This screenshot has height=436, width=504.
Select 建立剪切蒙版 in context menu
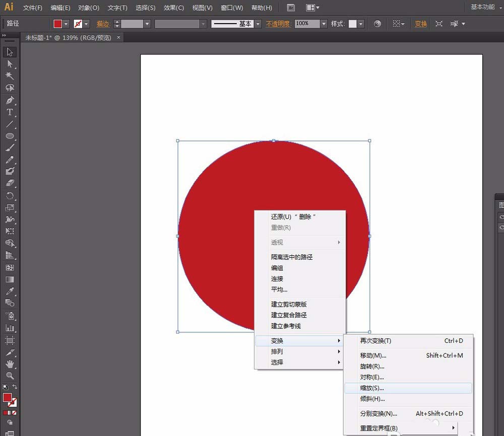300,304
